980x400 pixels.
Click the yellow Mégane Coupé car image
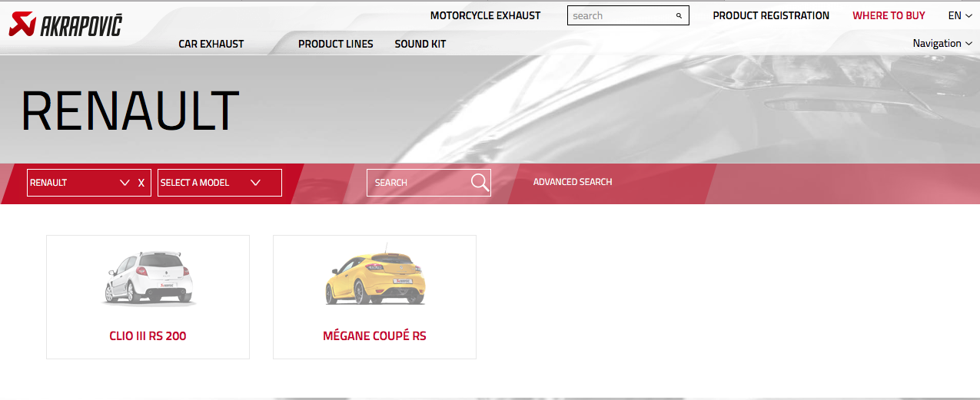click(374, 276)
